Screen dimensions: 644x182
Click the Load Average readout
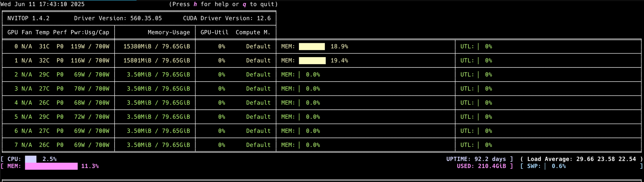tap(582, 159)
